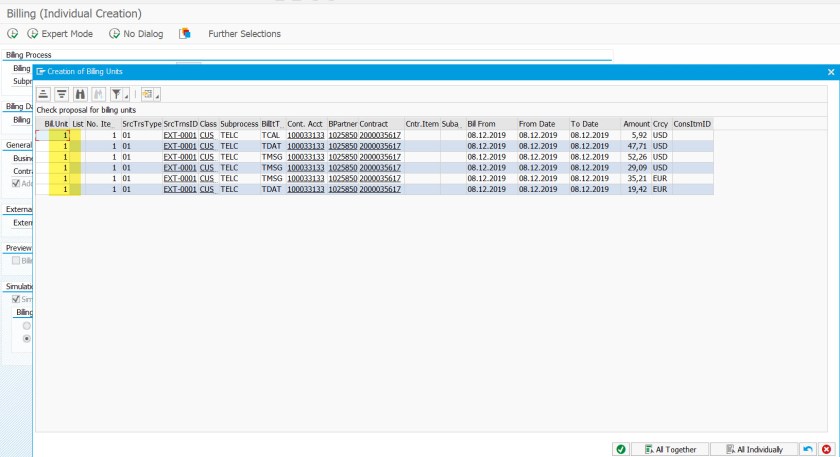Click the Sort Ascending toolbar icon
Image resolution: width=840 pixels, height=457 pixels.
pos(44,94)
